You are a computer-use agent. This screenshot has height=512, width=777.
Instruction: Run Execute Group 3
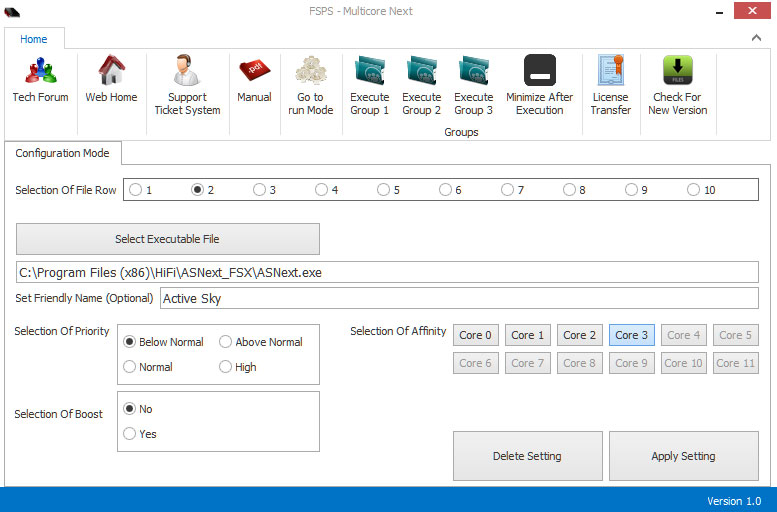click(x=473, y=72)
